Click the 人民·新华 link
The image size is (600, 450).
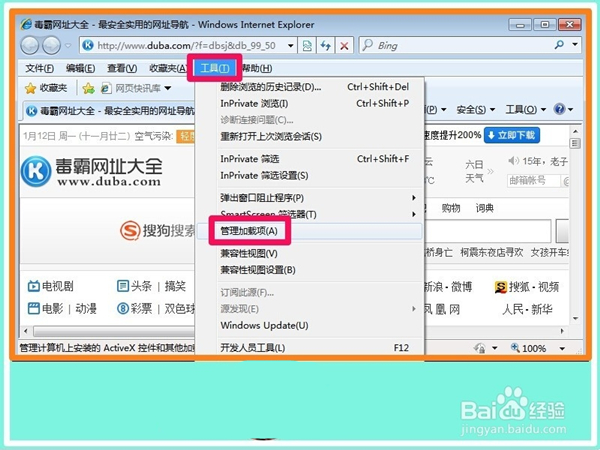pos(527,309)
